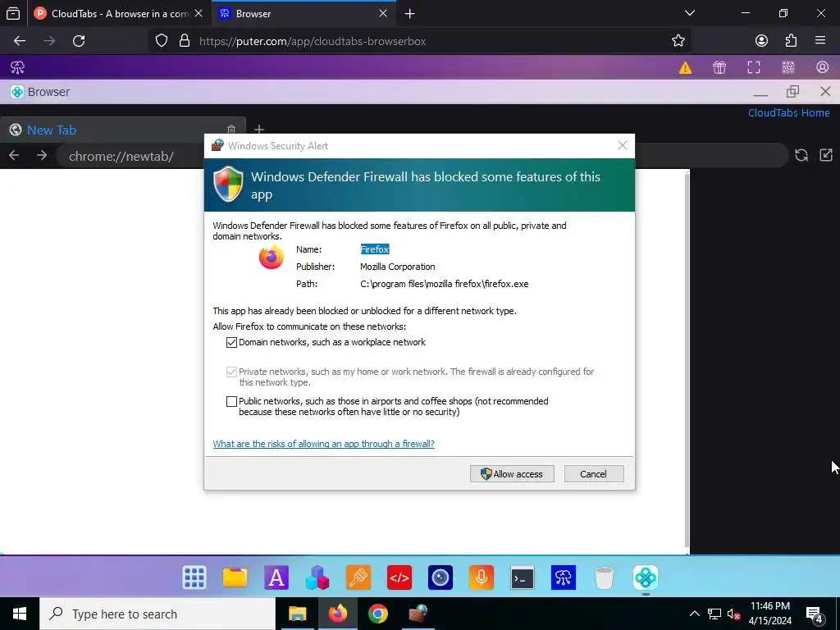The width and height of the screenshot is (840, 630).
Task: Open the red code editor app
Action: [399, 577]
